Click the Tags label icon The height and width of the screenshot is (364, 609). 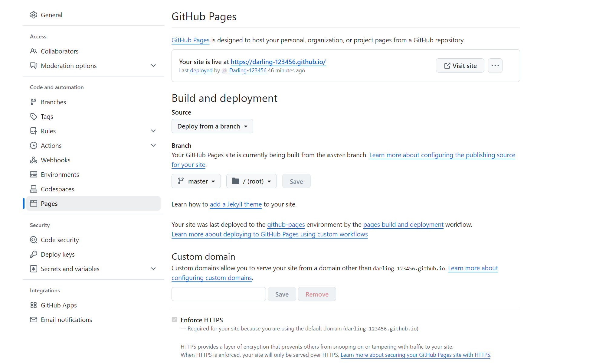[x=34, y=116]
